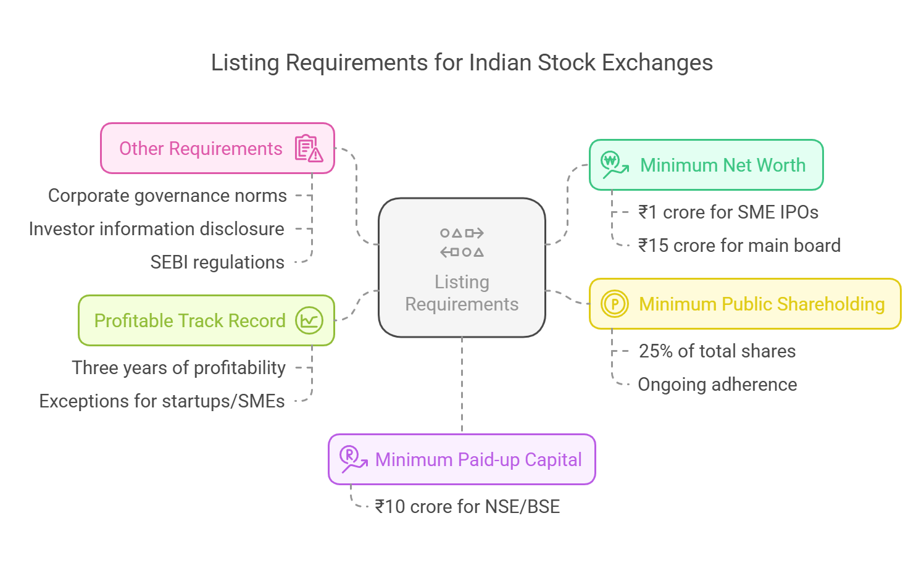Click the line chart icon in Profitable Track Record

pyautogui.click(x=309, y=321)
